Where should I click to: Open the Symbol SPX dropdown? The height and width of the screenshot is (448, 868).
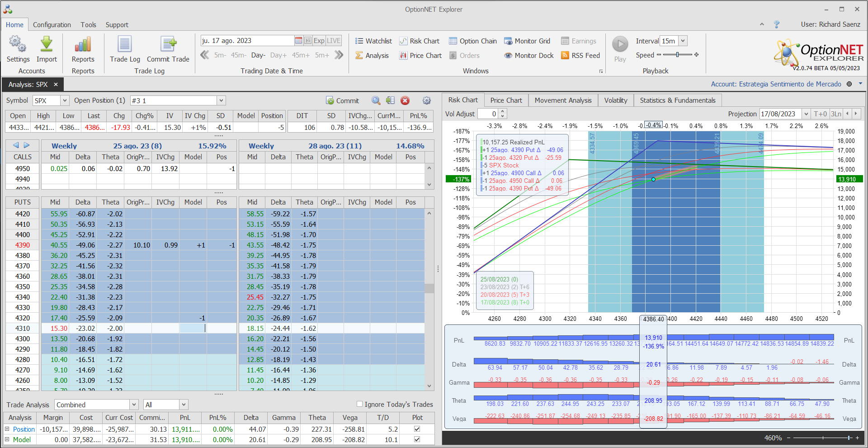pyautogui.click(x=65, y=100)
